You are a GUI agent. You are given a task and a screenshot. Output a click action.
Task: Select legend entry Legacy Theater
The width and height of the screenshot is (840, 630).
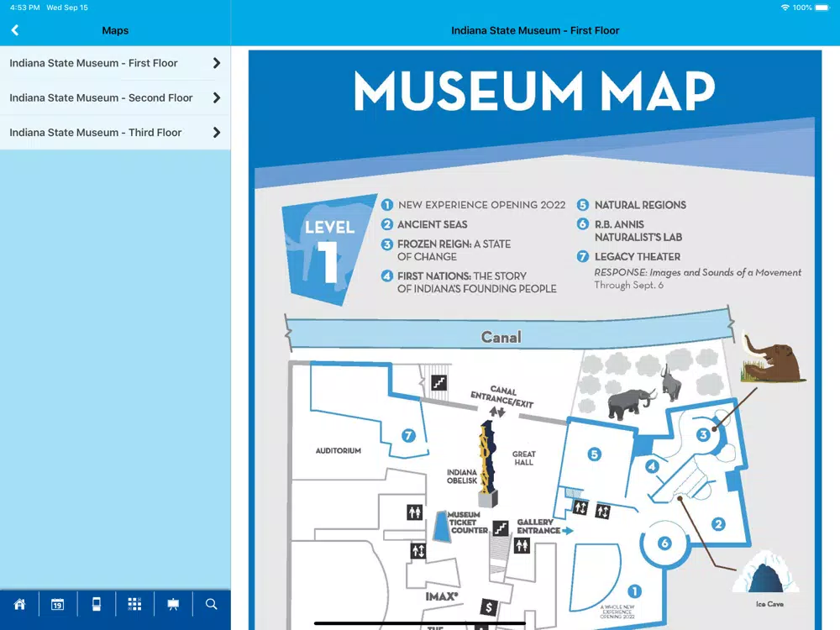click(629, 256)
